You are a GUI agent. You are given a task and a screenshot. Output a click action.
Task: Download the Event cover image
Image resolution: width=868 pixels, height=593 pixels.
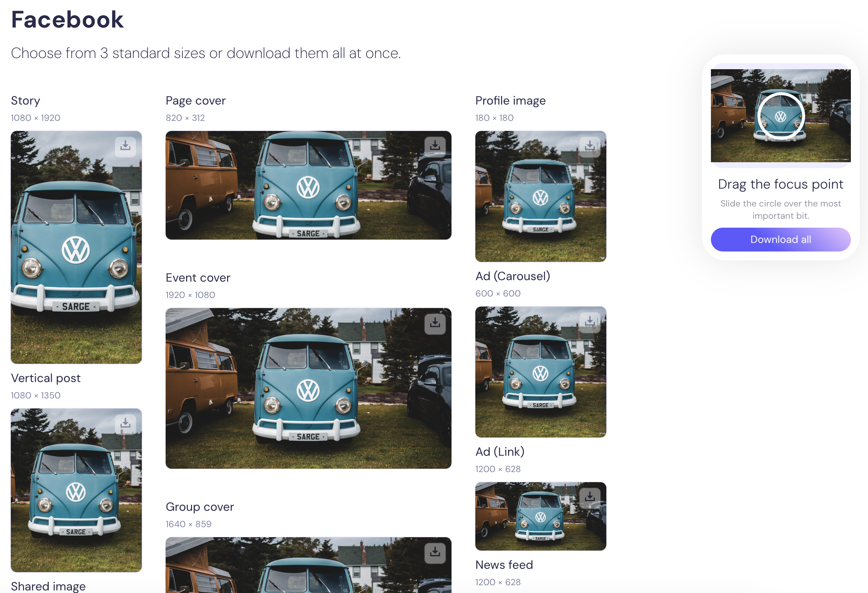pos(435,324)
